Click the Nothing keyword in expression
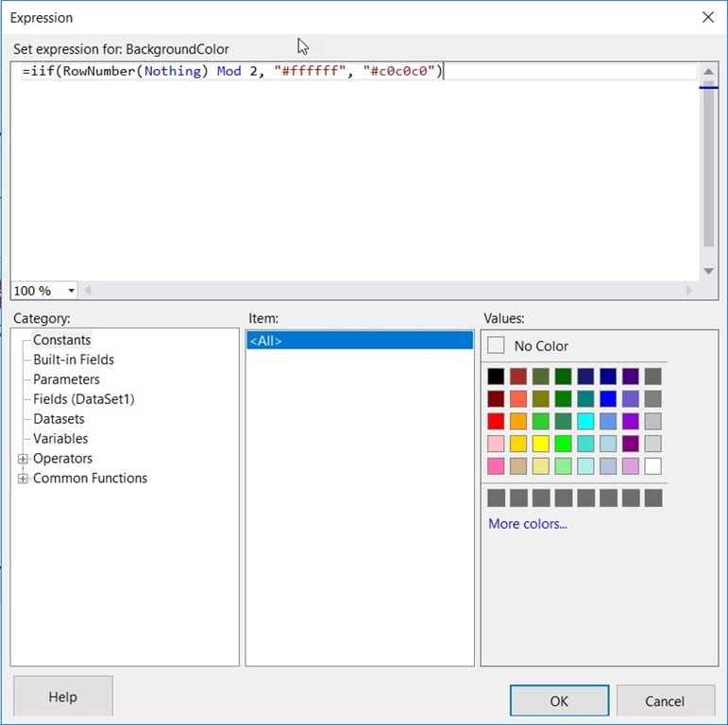The width and height of the screenshot is (728, 725). (173, 71)
